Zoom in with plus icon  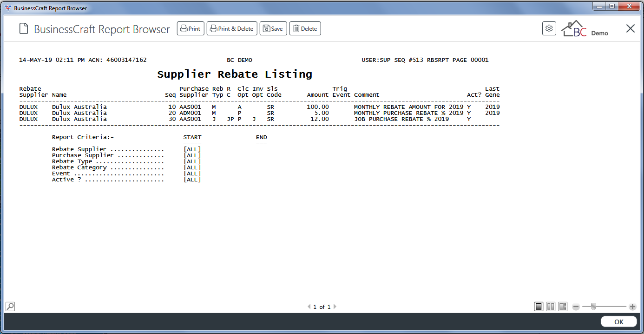coord(632,307)
